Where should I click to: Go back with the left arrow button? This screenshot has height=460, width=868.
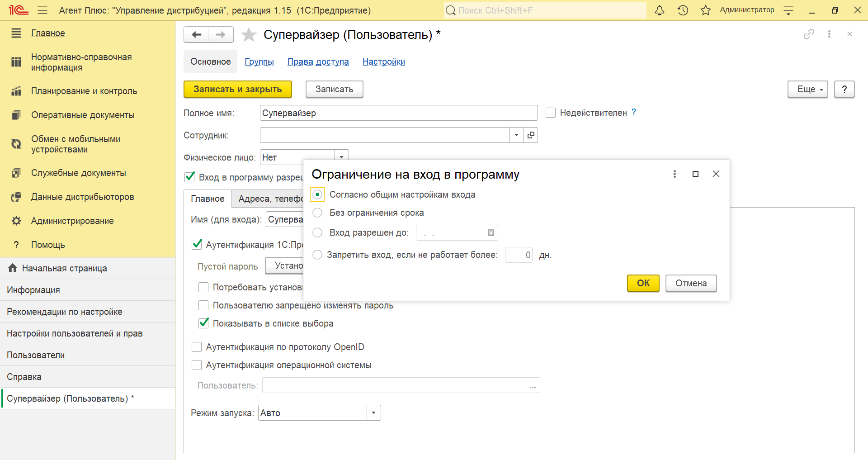[196, 34]
